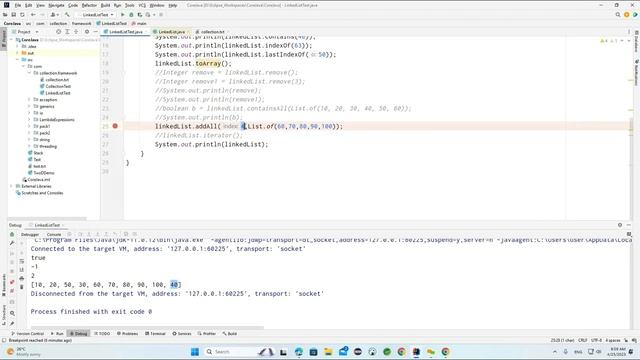Click the Build hammer icon in the toolbar
The width and height of the screenshot is (640, 360).
(67, 15)
